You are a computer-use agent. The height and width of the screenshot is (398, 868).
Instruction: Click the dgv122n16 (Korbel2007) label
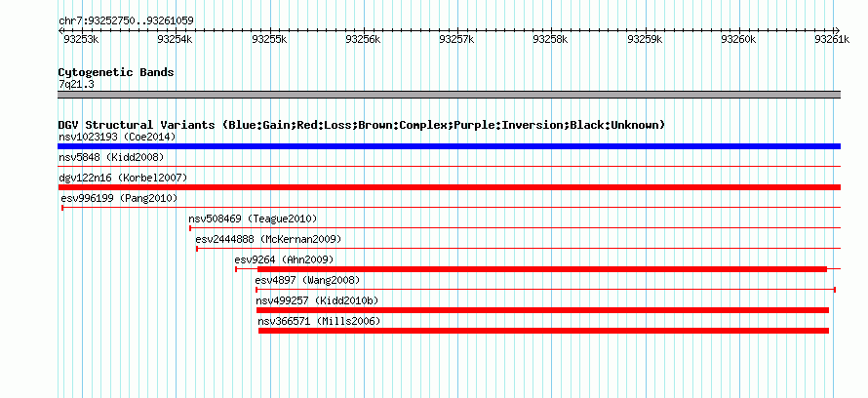[123, 178]
